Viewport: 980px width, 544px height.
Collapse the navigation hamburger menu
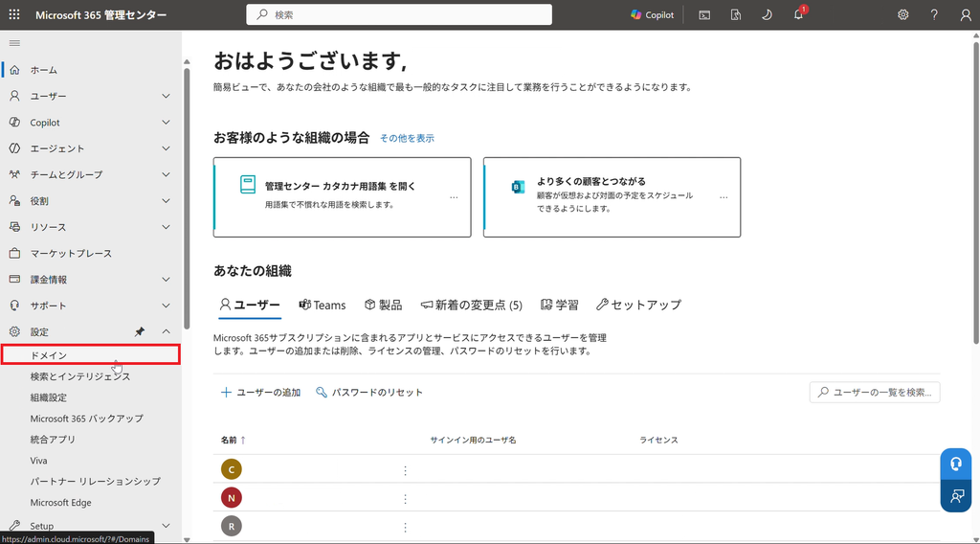[x=14, y=43]
